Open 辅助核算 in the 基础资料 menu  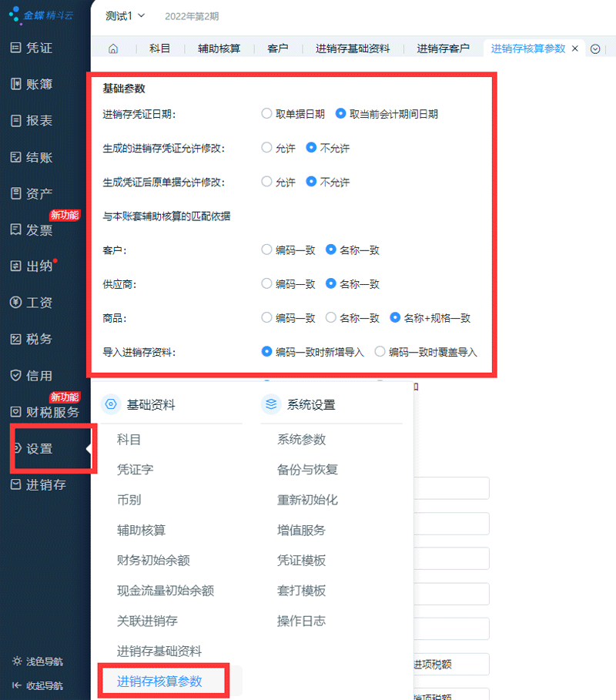pyautogui.click(x=141, y=531)
